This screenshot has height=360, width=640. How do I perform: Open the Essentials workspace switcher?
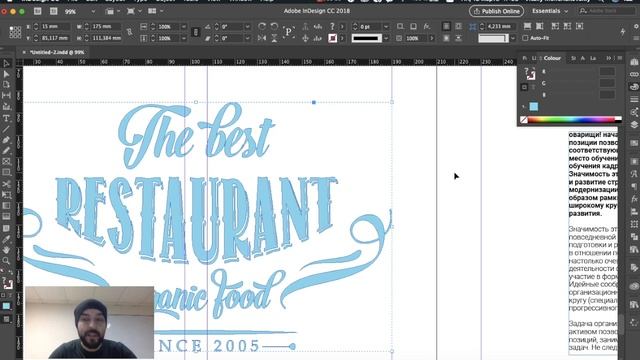pyautogui.click(x=550, y=11)
